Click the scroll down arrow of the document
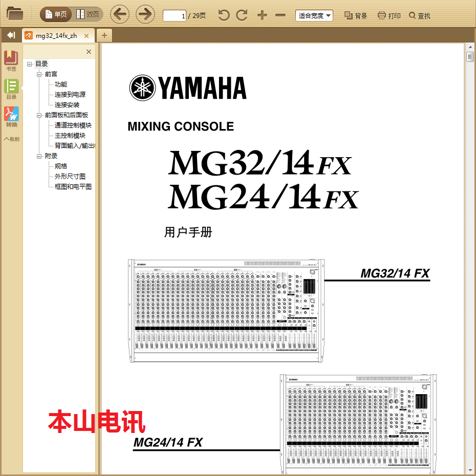The width and height of the screenshot is (476, 476). point(470,470)
